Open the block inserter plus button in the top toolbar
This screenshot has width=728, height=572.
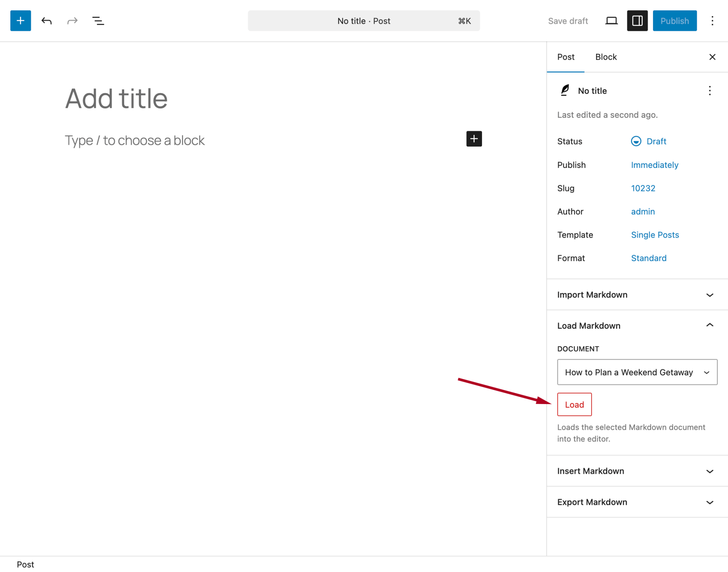(21, 21)
